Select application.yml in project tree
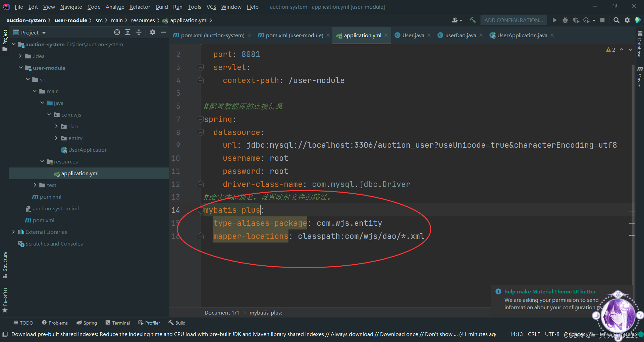The height and width of the screenshot is (342, 644). [80, 173]
